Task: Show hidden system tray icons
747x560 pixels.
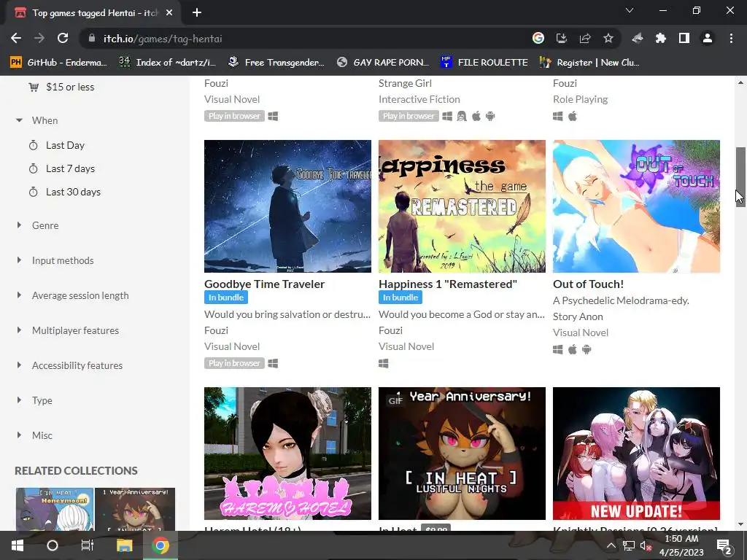Action: (x=611, y=545)
